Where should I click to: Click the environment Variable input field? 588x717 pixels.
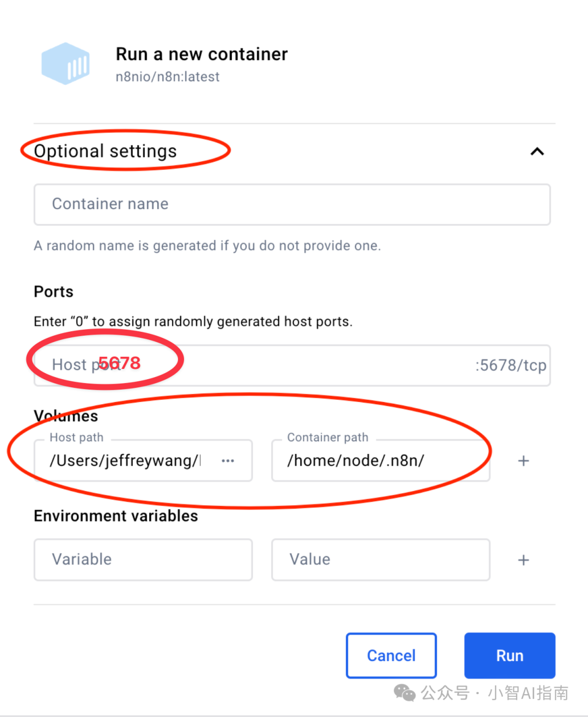[143, 560]
